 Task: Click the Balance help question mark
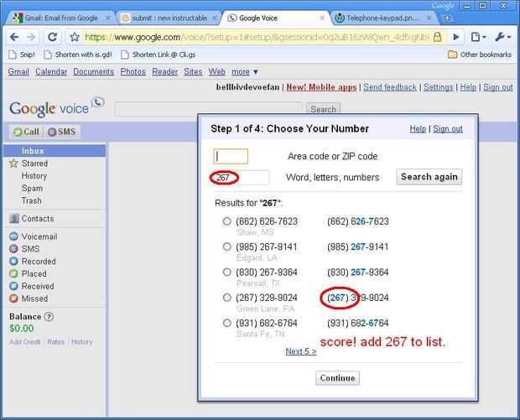pos(49,317)
